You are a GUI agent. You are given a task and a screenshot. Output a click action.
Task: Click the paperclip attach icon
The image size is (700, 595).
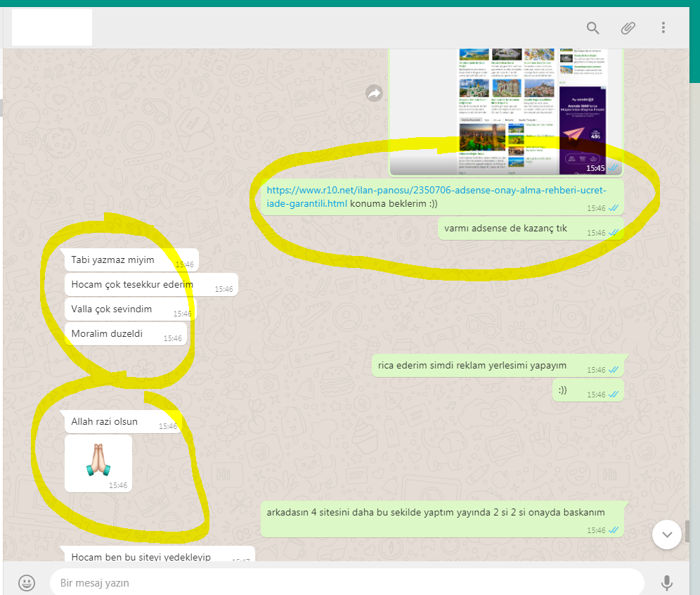point(628,28)
